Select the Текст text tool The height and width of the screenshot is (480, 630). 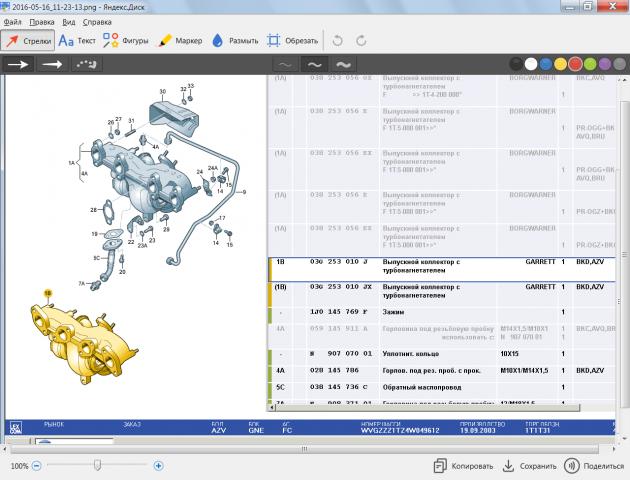click(77, 41)
